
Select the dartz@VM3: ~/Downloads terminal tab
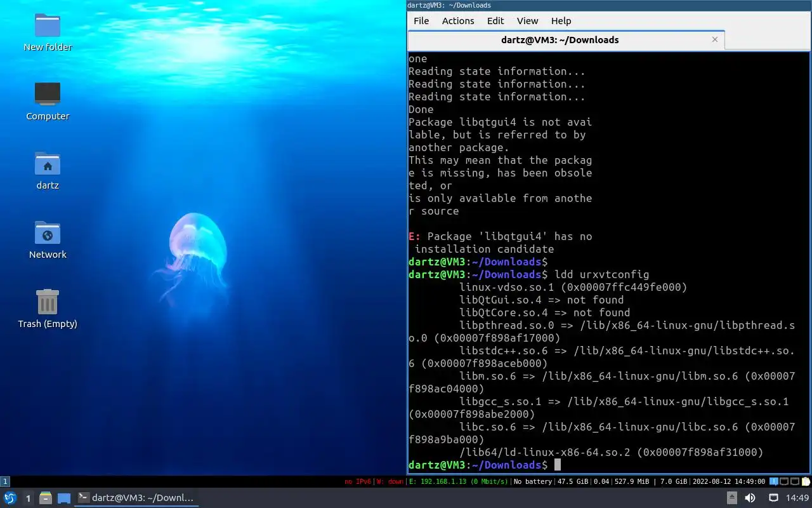tap(560, 39)
